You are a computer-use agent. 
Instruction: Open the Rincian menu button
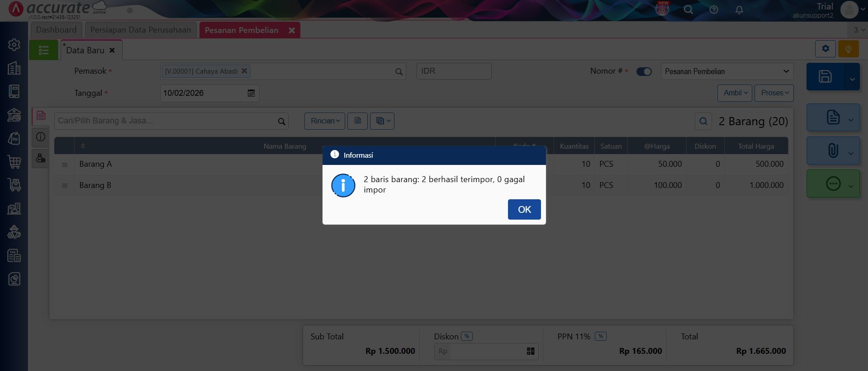(325, 121)
